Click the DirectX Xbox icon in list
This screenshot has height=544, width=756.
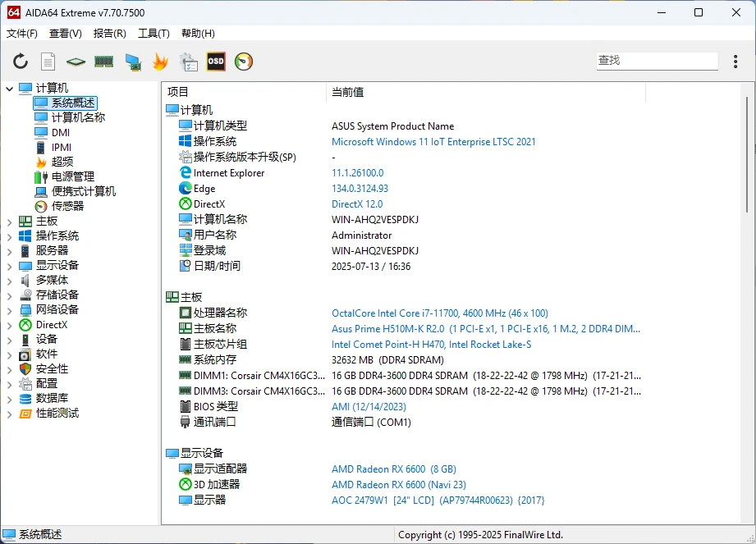point(186,203)
